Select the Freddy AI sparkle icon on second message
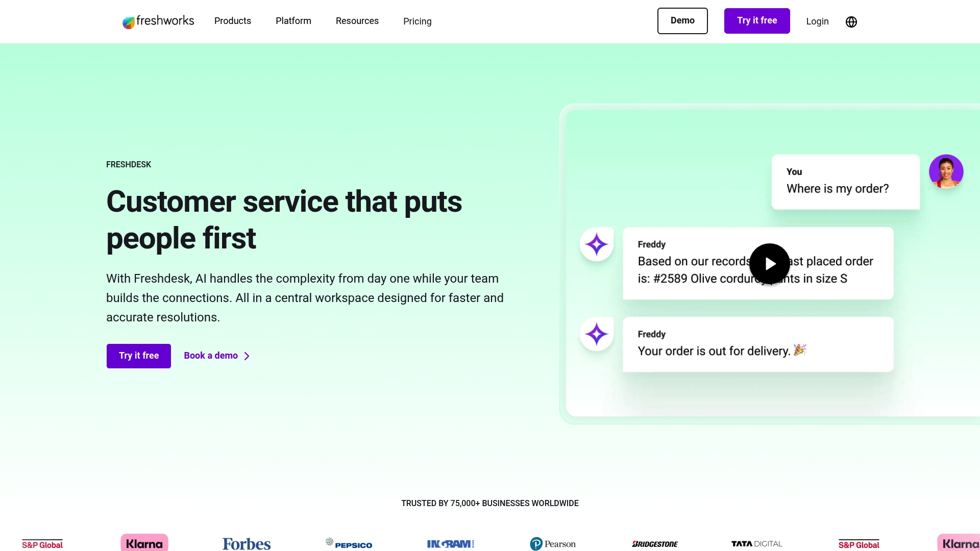Screen dimensions: 980x551 [596, 334]
